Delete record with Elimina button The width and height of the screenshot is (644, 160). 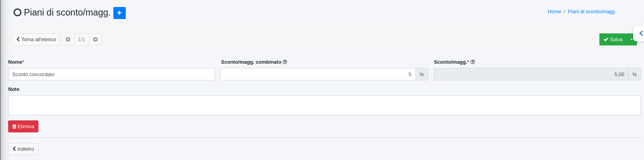click(23, 127)
